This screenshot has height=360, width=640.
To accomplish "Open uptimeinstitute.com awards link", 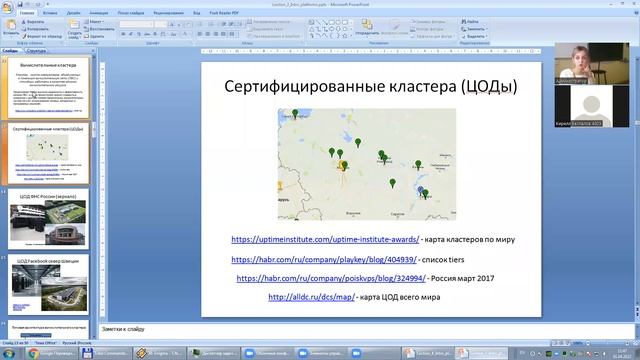I will [325, 240].
